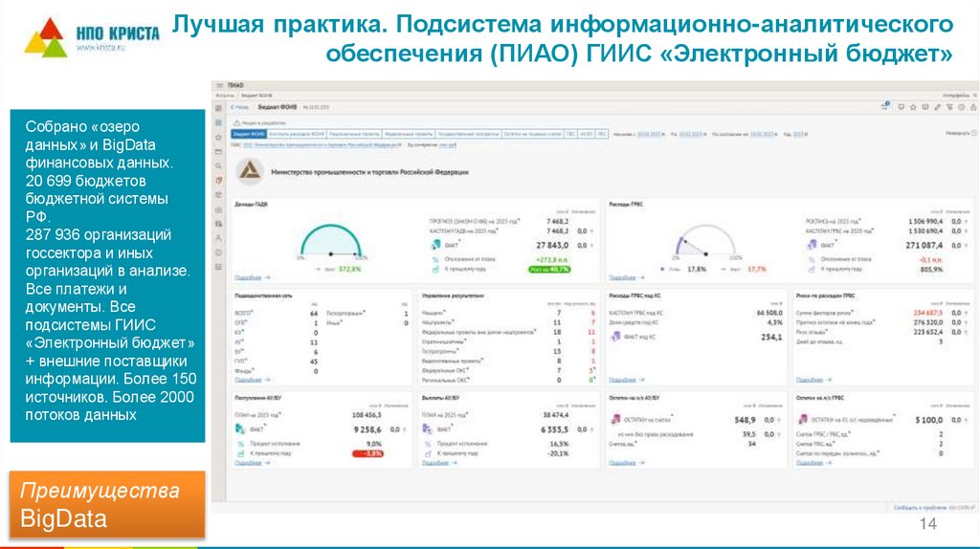Open the notifications icon with blue badge
This screenshot has width=980, height=549.
pos(885,106)
